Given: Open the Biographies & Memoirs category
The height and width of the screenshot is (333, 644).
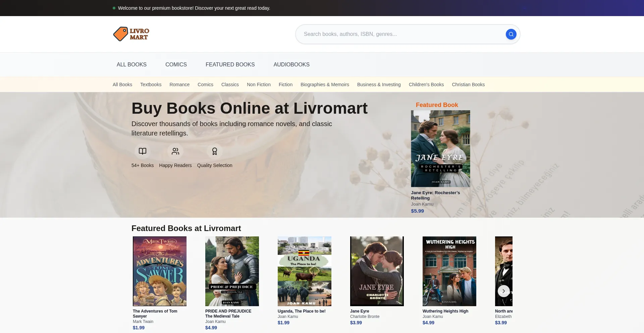Looking at the screenshot, I should [324, 85].
